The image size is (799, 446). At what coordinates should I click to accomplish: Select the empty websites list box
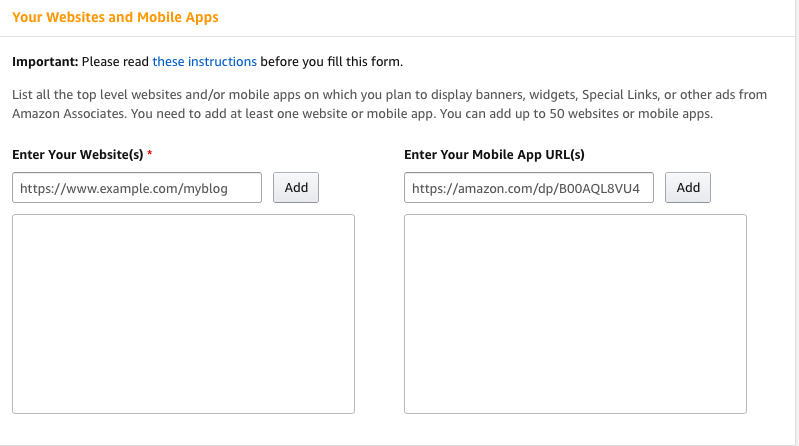(x=183, y=314)
